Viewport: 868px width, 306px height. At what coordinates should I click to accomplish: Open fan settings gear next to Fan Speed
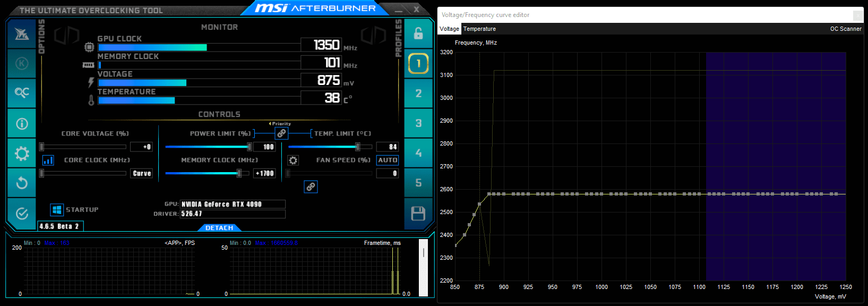(x=293, y=160)
